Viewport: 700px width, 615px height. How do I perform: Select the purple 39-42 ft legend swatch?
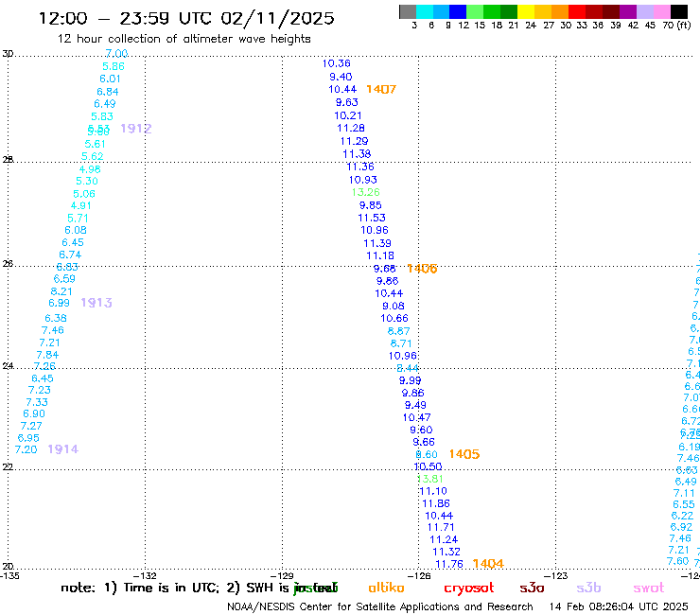pyautogui.click(x=628, y=11)
